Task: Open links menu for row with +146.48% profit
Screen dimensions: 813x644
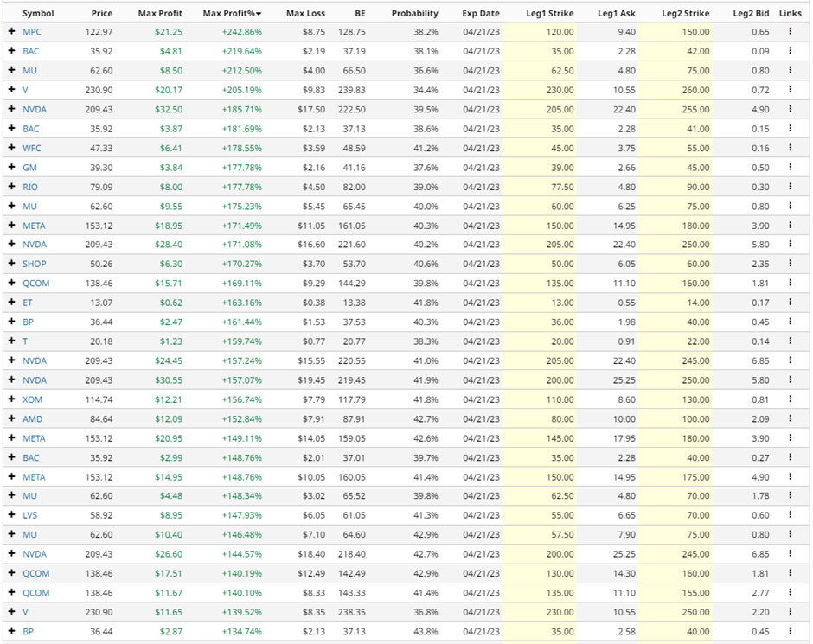Action: click(791, 534)
